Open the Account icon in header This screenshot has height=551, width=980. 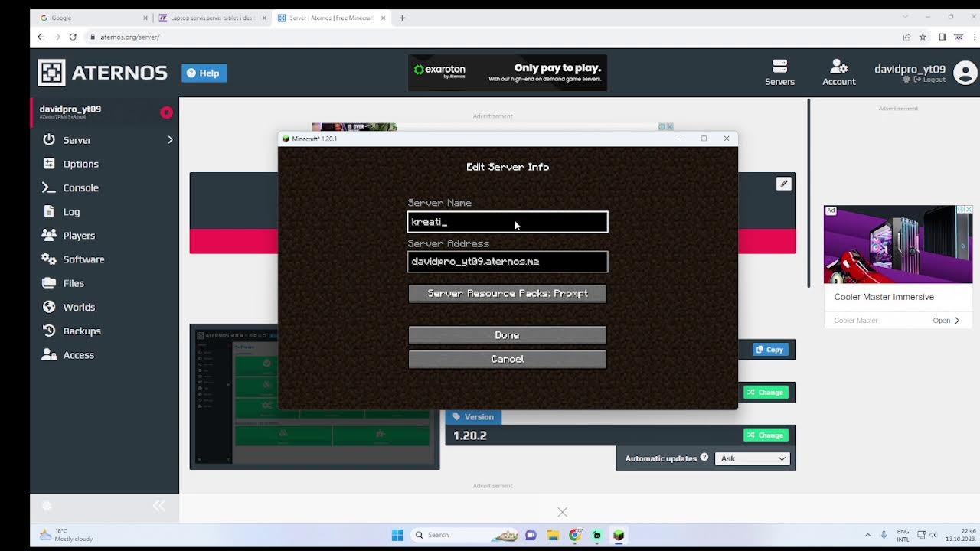tap(838, 73)
